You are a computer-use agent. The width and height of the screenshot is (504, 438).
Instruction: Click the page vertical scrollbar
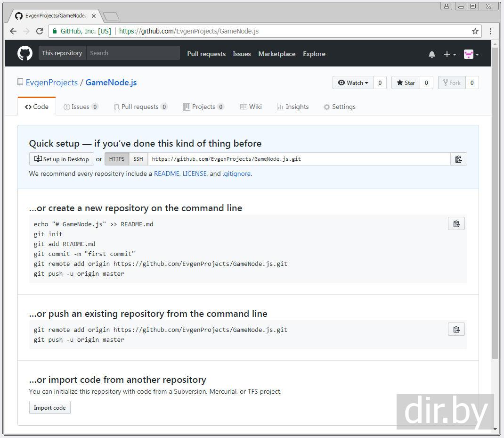pos(495,203)
